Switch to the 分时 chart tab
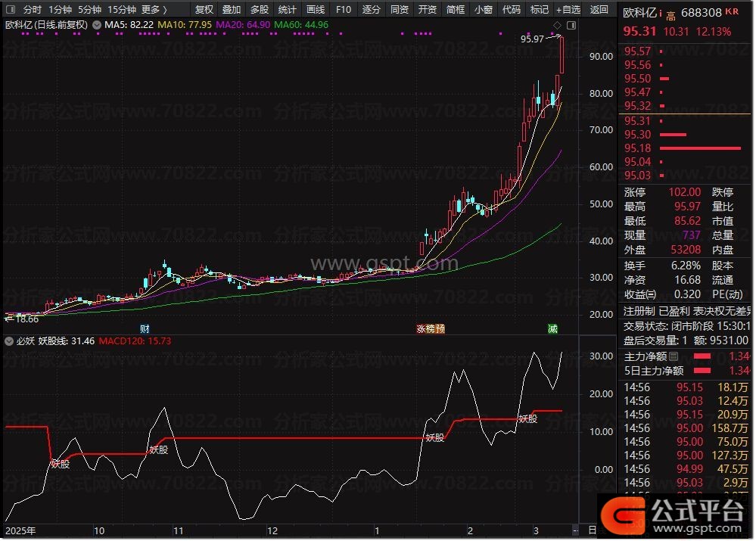This screenshot has width=756, height=541. (32, 10)
